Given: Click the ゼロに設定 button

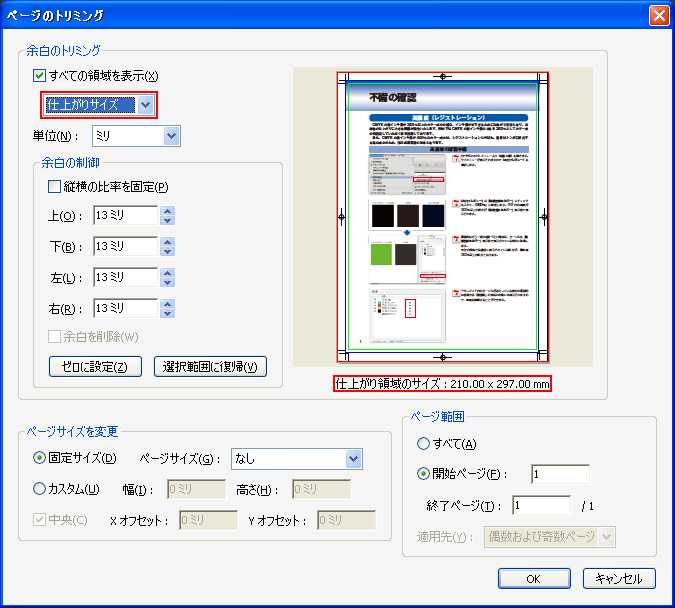Looking at the screenshot, I should [95, 367].
